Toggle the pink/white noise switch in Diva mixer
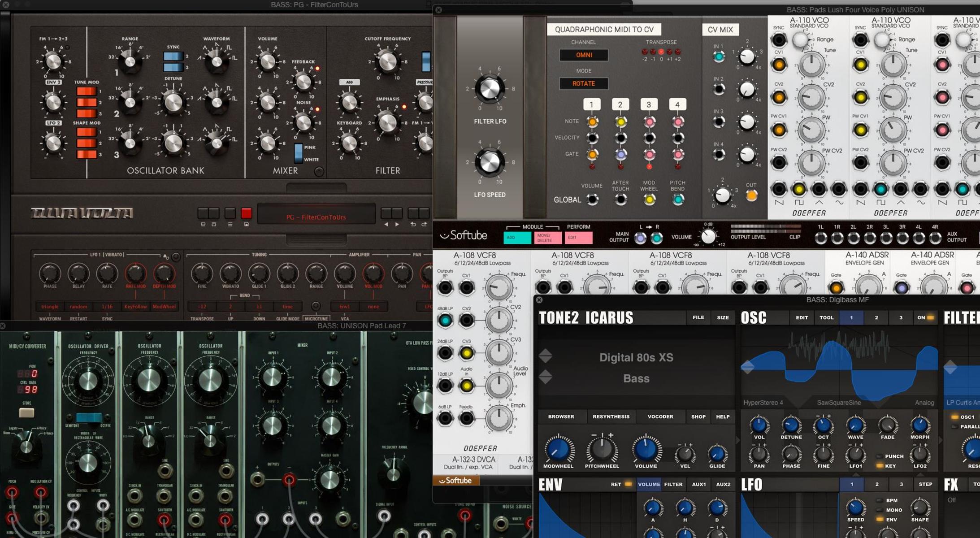Viewport: 980px width, 538px height. coord(298,153)
